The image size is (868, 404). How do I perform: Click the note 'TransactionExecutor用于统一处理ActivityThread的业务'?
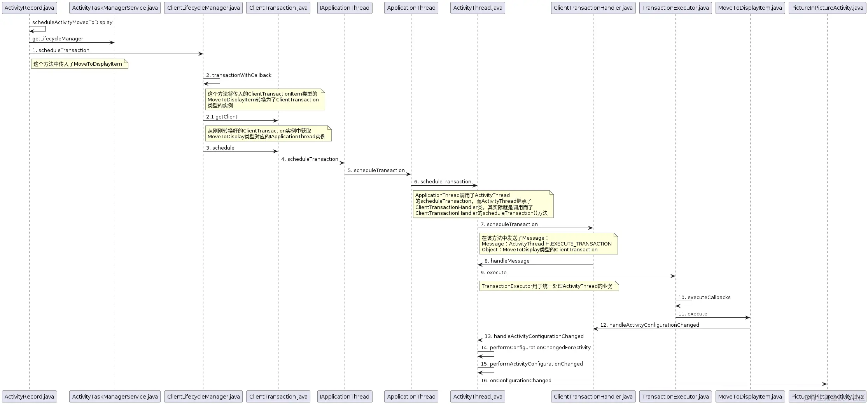pyautogui.click(x=549, y=286)
